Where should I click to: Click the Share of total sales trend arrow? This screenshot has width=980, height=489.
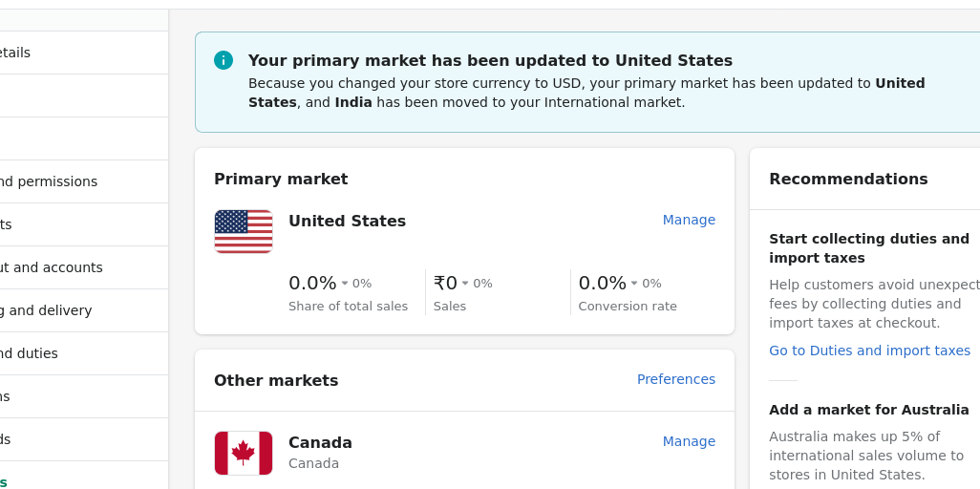pyautogui.click(x=345, y=284)
